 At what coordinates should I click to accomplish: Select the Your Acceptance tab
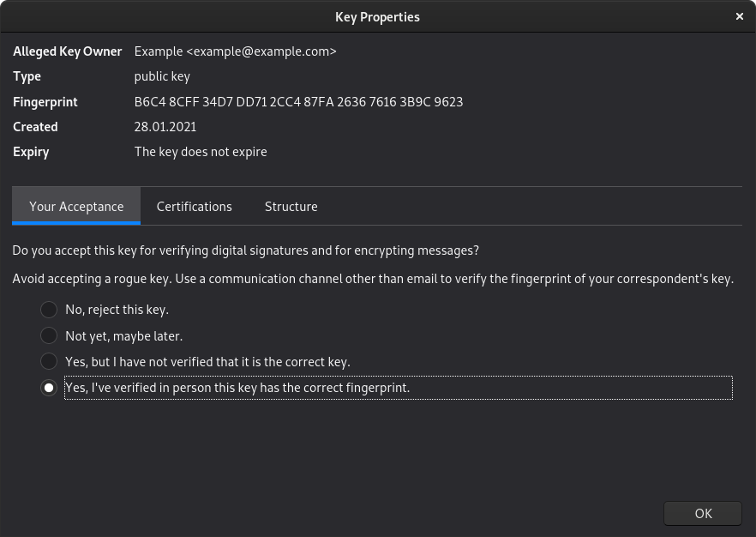tap(76, 207)
